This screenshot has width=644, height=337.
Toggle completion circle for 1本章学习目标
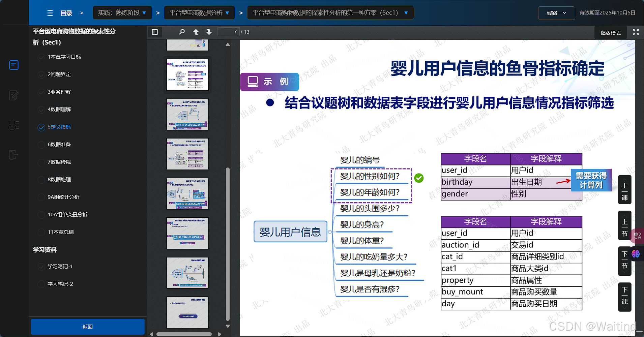click(x=41, y=57)
